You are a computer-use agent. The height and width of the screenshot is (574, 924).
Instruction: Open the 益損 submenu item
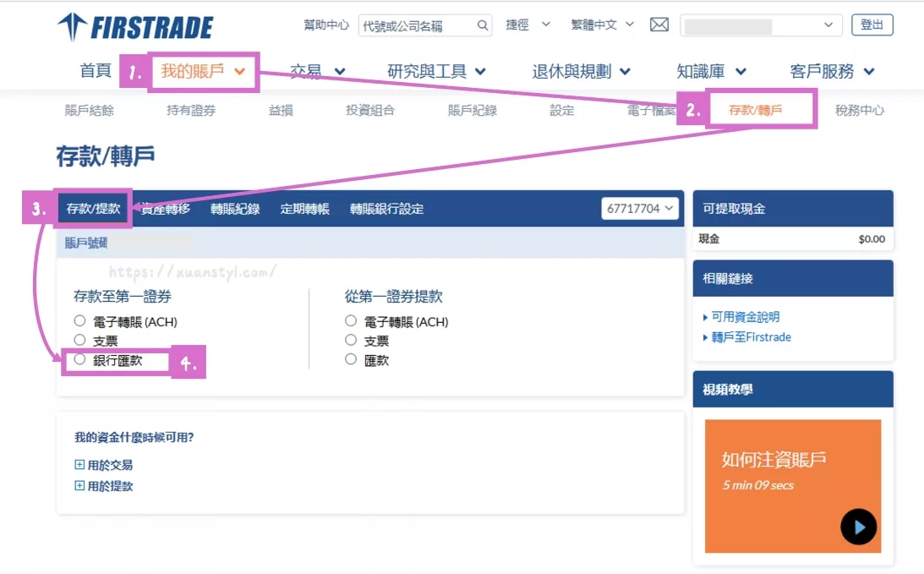pyautogui.click(x=281, y=110)
